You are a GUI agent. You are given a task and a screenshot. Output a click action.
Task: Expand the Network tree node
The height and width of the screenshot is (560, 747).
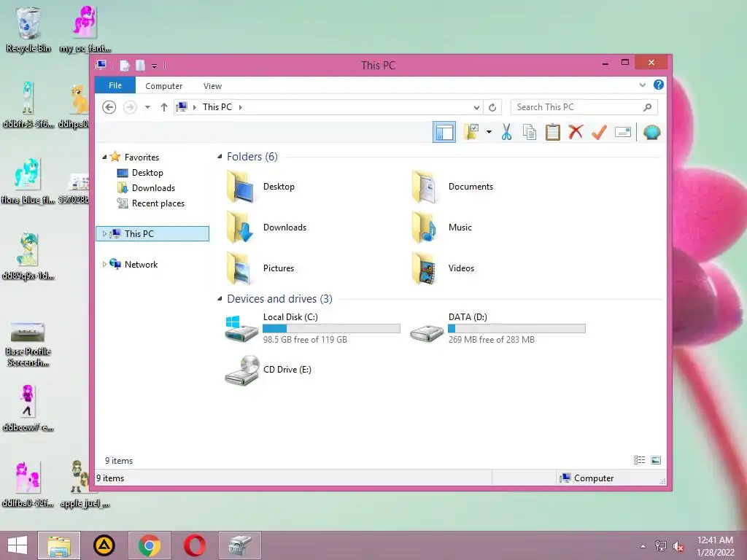104,264
